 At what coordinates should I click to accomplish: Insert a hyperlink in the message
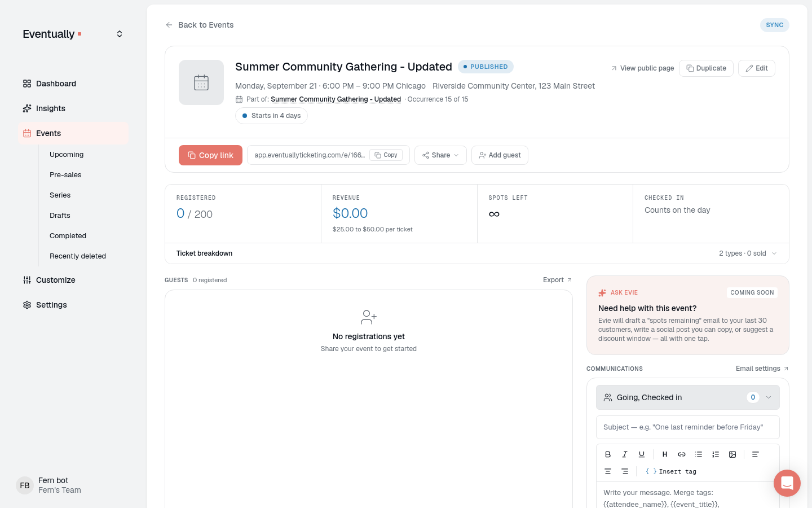tap(682, 454)
